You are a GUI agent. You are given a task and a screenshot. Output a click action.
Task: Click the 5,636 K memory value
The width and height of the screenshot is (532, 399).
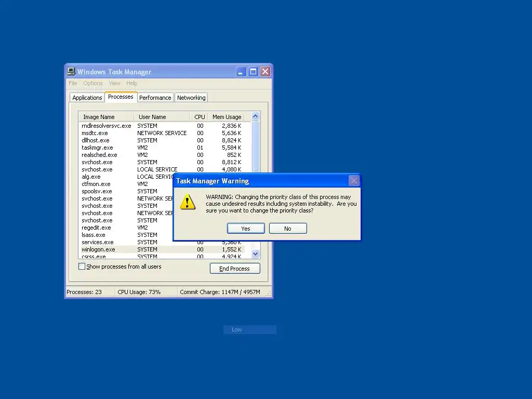pos(231,133)
